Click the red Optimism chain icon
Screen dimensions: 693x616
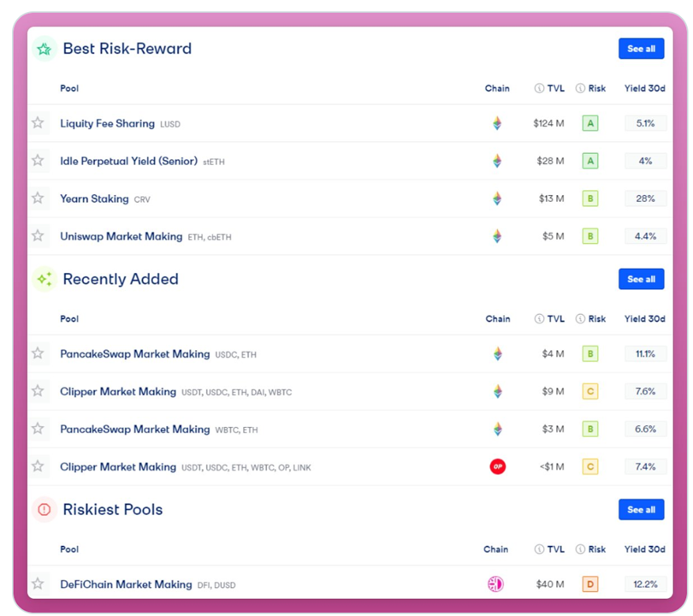tap(498, 466)
